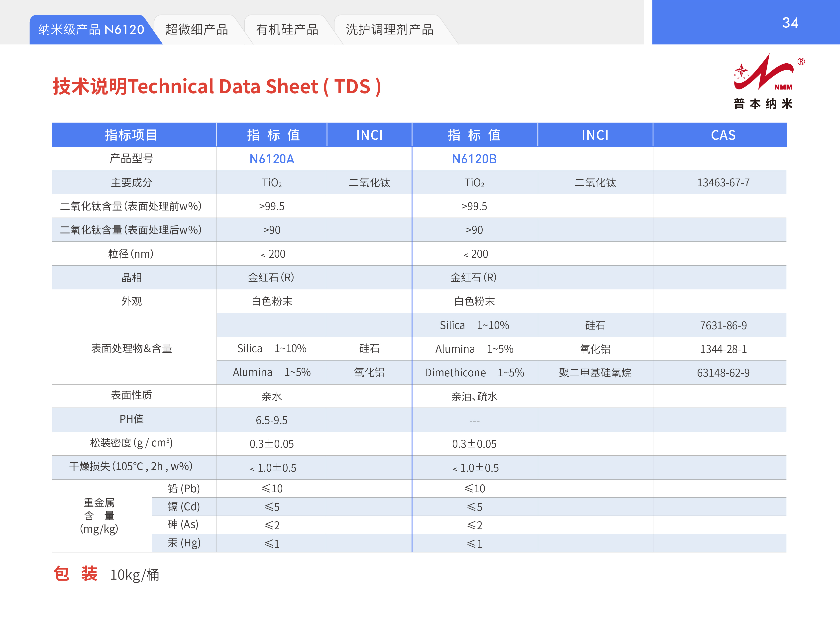Screen dimensions: 840x619
Task: Select CAS number 13463-67-7 cell
Action: pos(723,183)
